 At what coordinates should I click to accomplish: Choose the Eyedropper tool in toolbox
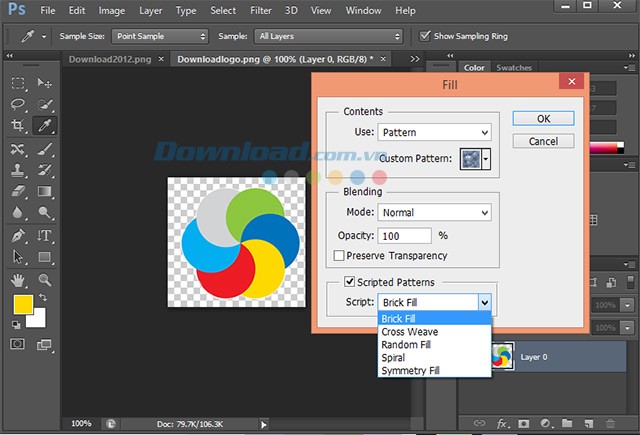coord(45,126)
